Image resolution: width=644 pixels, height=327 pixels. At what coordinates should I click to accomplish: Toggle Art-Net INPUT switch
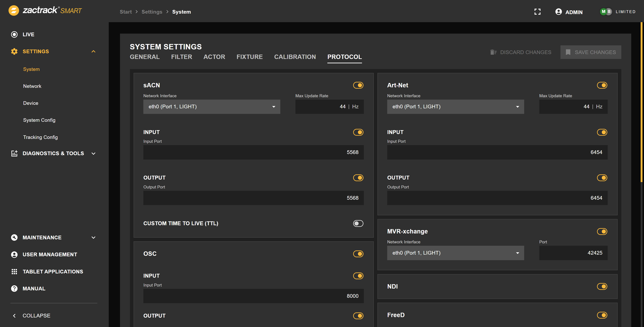(x=602, y=132)
